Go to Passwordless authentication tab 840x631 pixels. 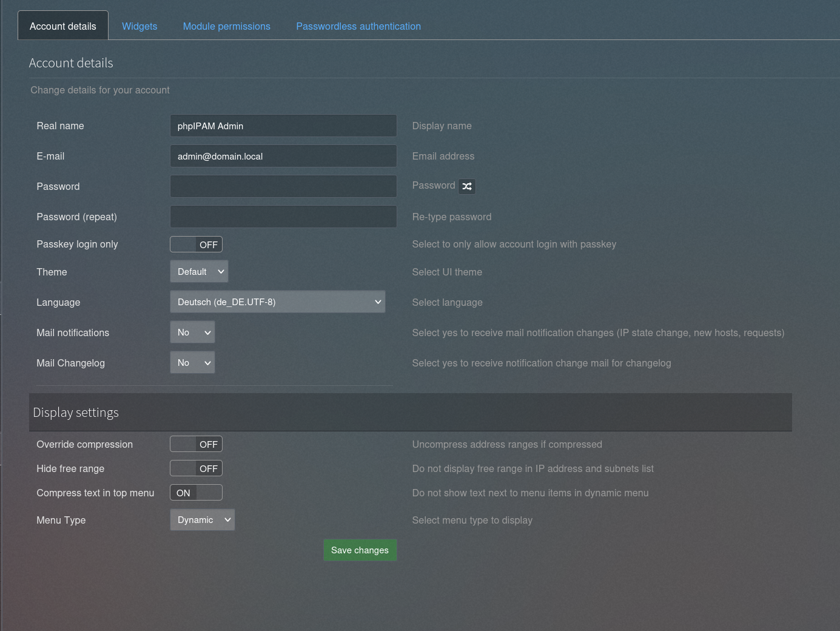pyautogui.click(x=358, y=26)
